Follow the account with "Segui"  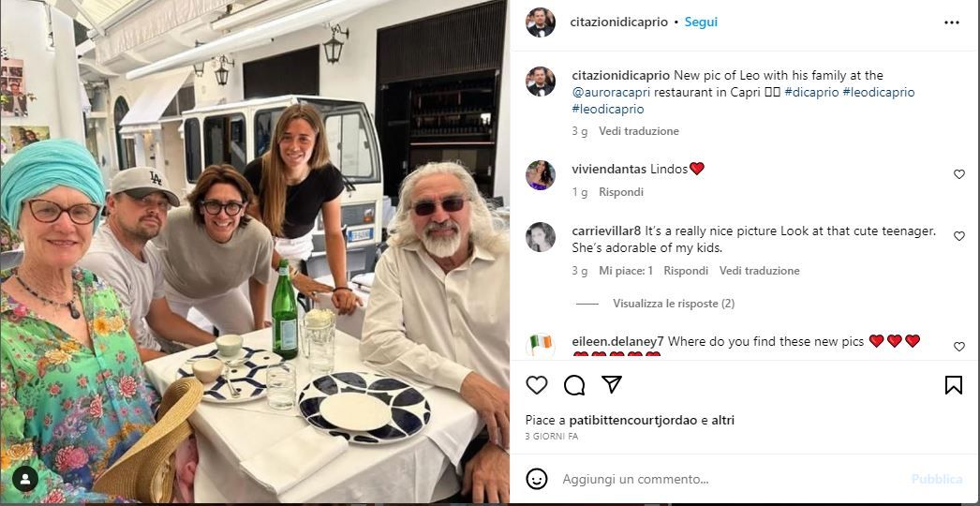click(701, 22)
